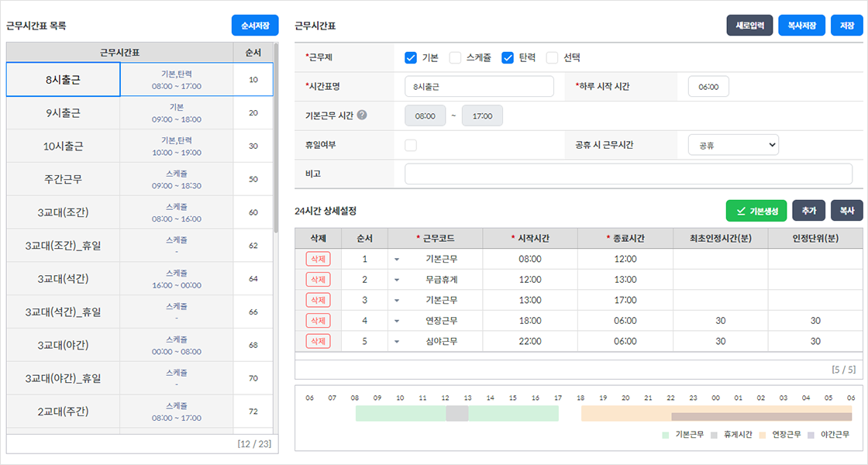Select the 주간근무 timetable row

[x=140, y=179]
